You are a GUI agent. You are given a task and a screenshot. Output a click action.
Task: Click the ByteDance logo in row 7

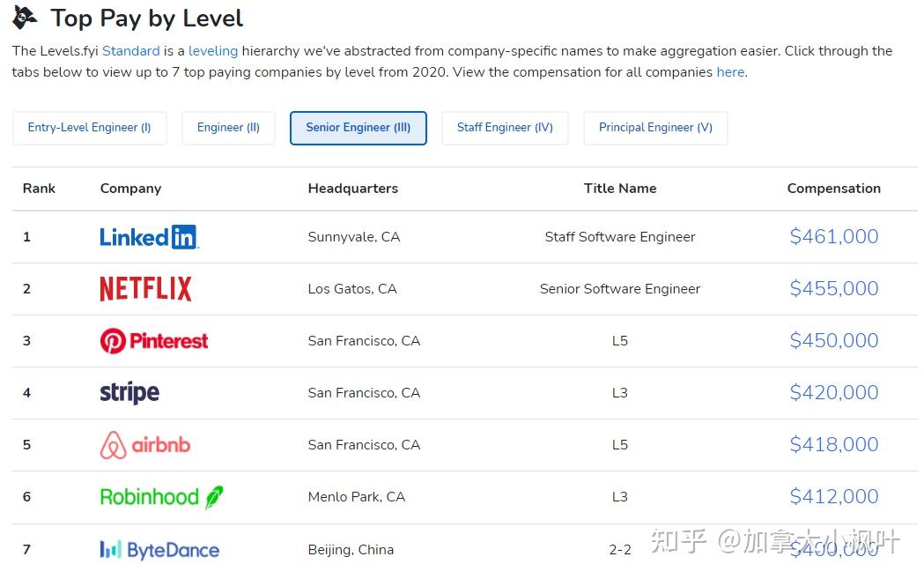pyautogui.click(x=159, y=550)
